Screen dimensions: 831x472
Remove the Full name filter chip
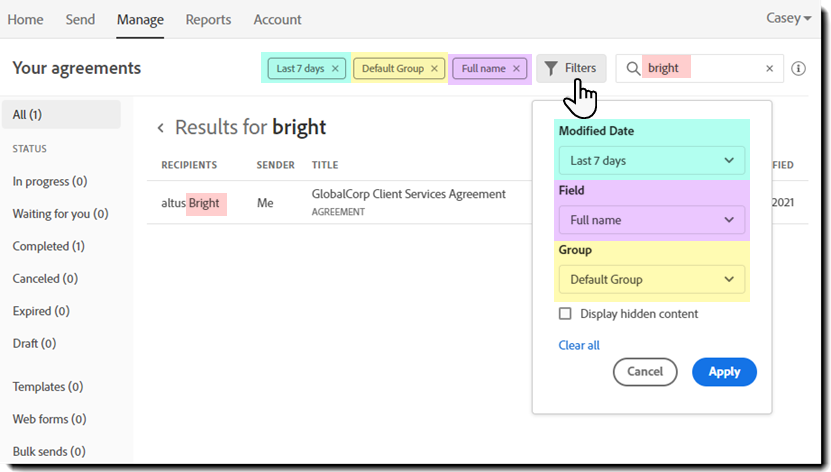pyautogui.click(x=516, y=69)
